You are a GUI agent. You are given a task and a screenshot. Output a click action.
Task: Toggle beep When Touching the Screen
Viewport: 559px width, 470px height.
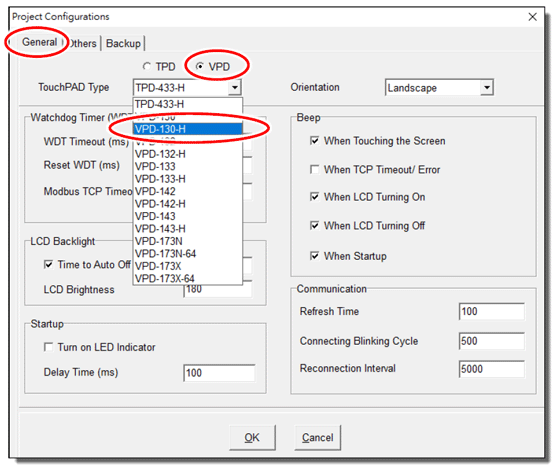pos(314,141)
